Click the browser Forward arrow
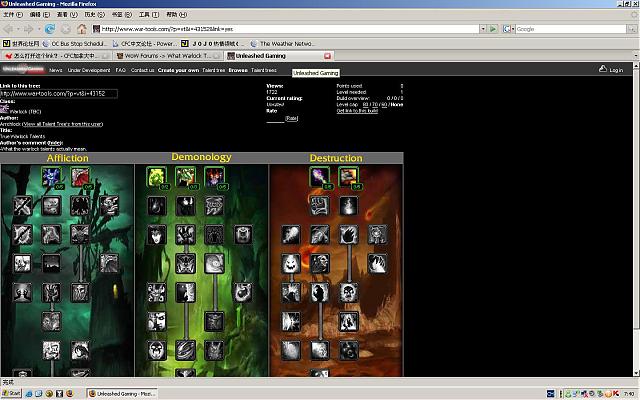This screenshot has height=400, width=640. [x=28, y=29]
